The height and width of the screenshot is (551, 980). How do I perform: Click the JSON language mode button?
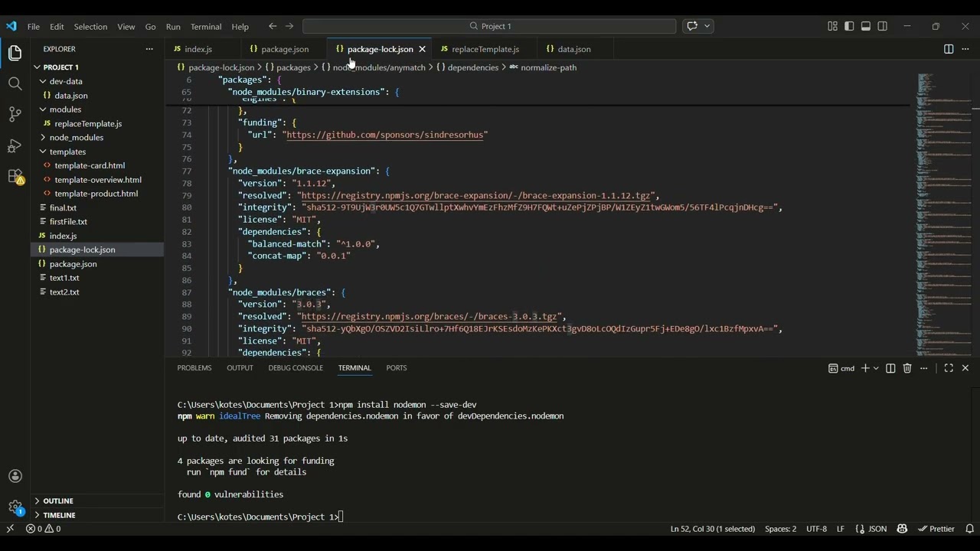coord(871,529)
